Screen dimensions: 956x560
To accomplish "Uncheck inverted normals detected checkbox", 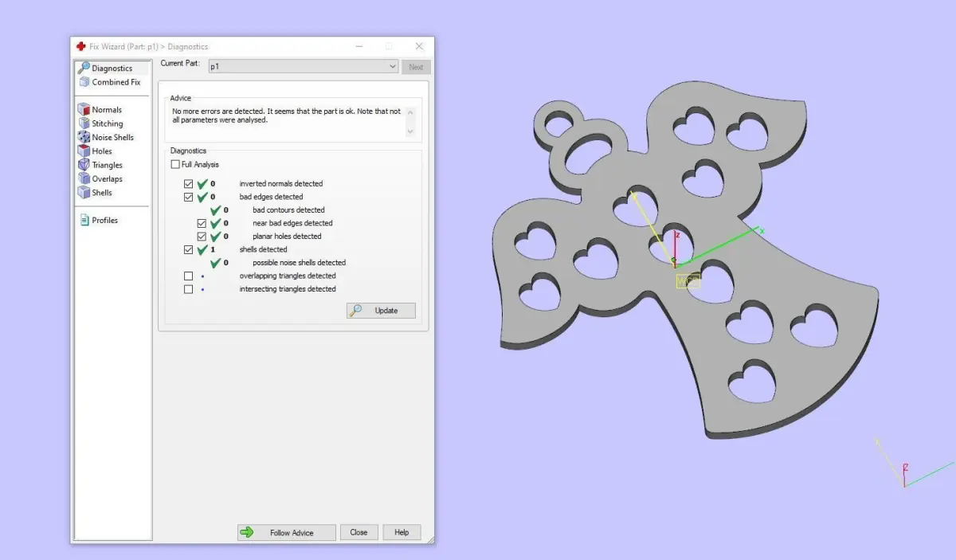I will [189, 184].
